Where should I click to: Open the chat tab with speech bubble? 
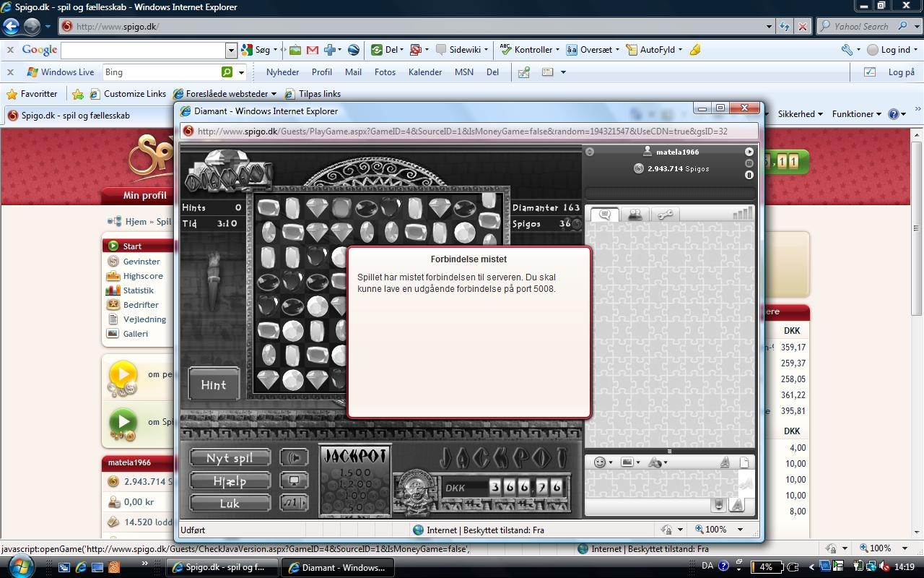[605, 215]
